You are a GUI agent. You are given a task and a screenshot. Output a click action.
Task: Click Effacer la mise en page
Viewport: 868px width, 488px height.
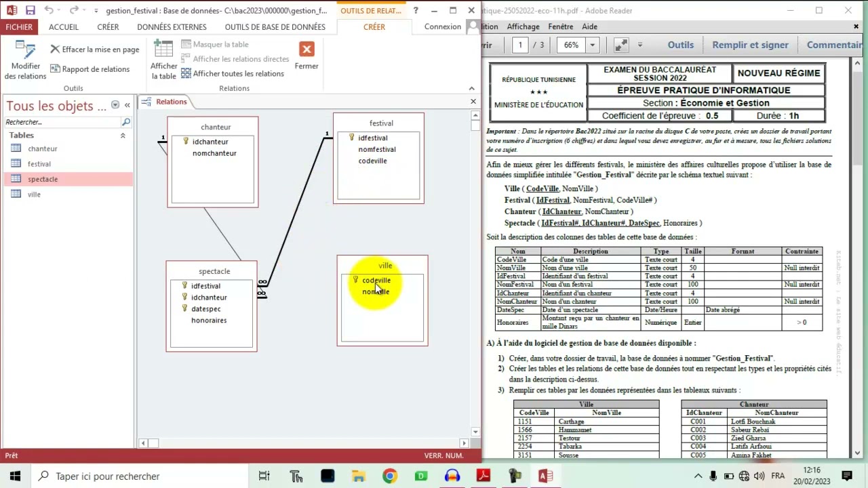pos(94,49)
